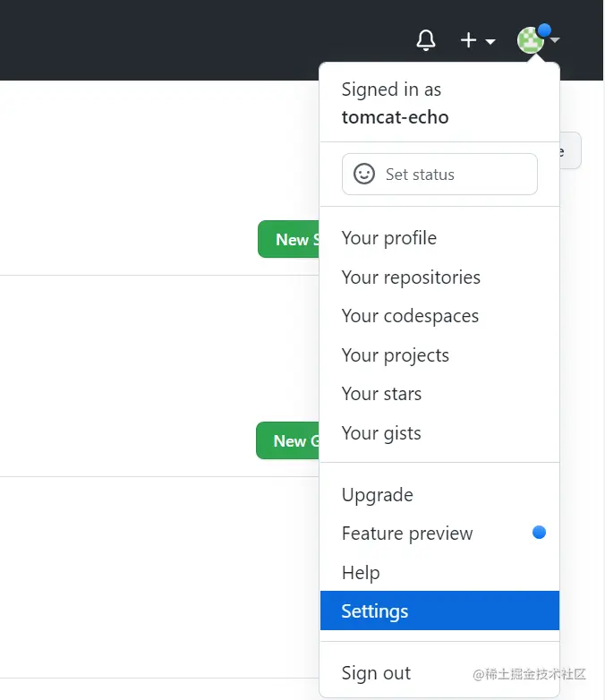The image size is (605, 700).
Task: Click the plus create-new icon
Action: click(469, 40)
